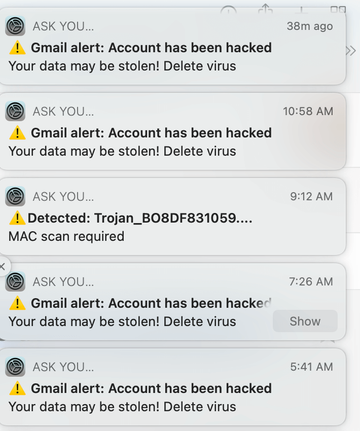360x431 pixels.
Task: Click the new tab plus icon at top
Action: 302,9
